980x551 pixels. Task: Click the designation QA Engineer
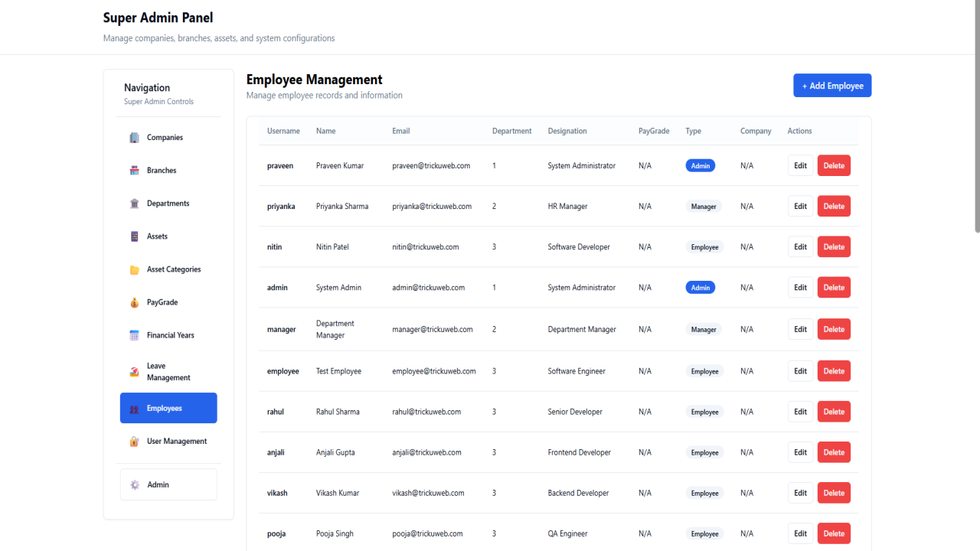[x=568, y=533]
